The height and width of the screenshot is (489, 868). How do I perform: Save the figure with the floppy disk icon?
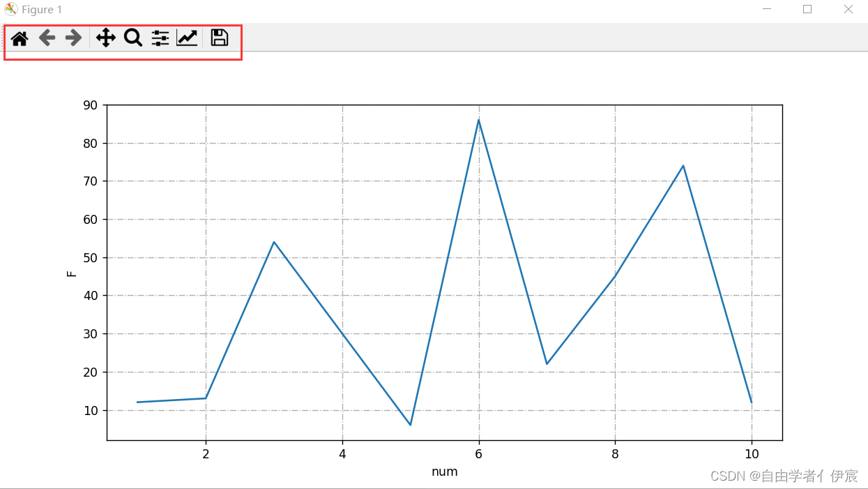pos(219,38)
